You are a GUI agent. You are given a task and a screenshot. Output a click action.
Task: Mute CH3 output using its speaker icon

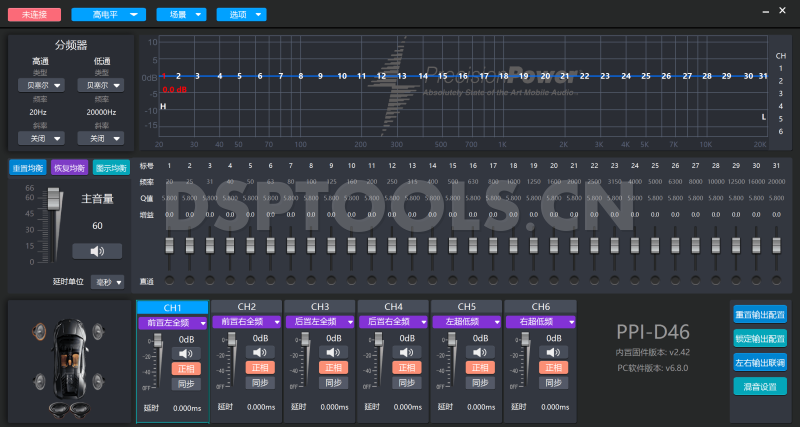[x=333, y=353]
